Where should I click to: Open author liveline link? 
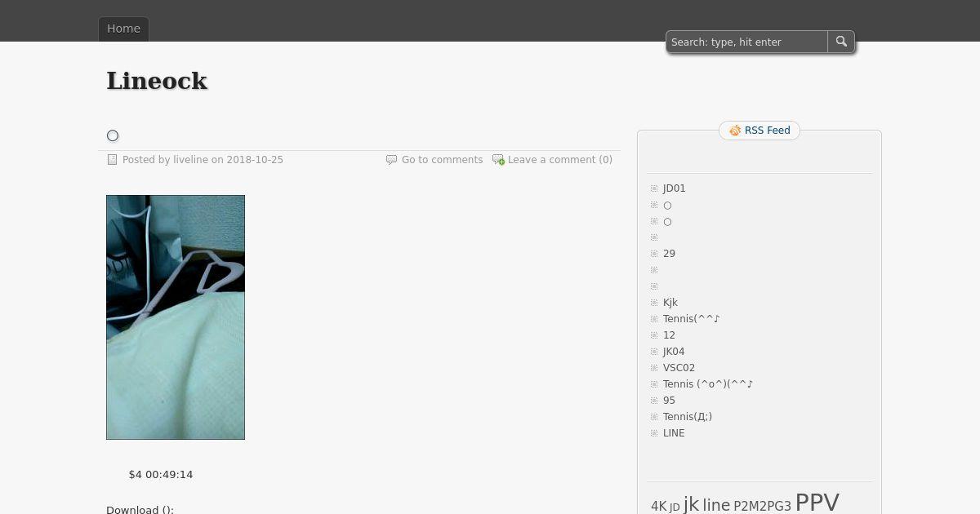(x=190, y=160)
